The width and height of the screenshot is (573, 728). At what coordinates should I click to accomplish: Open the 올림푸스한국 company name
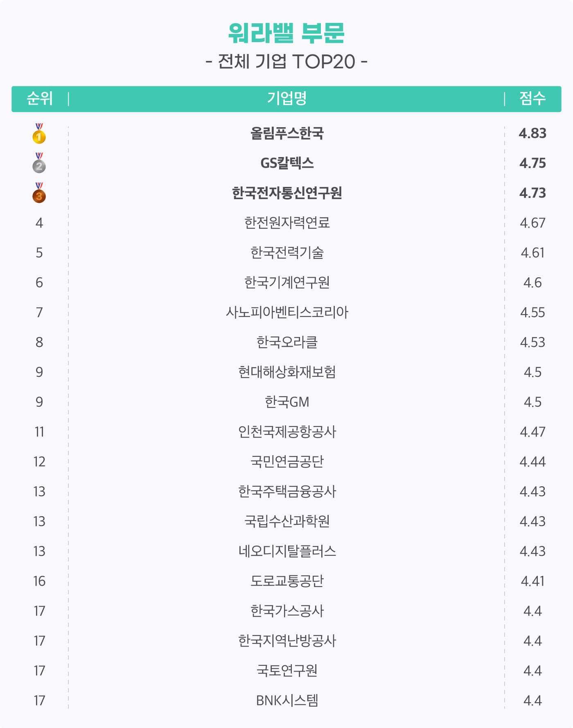[x=287, y=133]
